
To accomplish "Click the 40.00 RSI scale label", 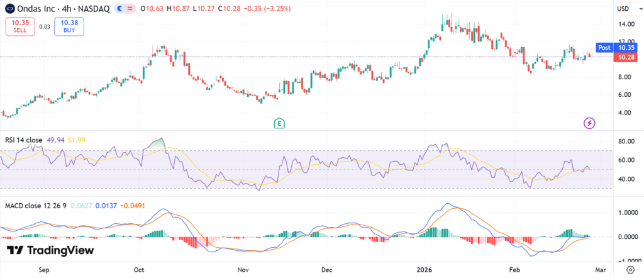I will [628, 179].
